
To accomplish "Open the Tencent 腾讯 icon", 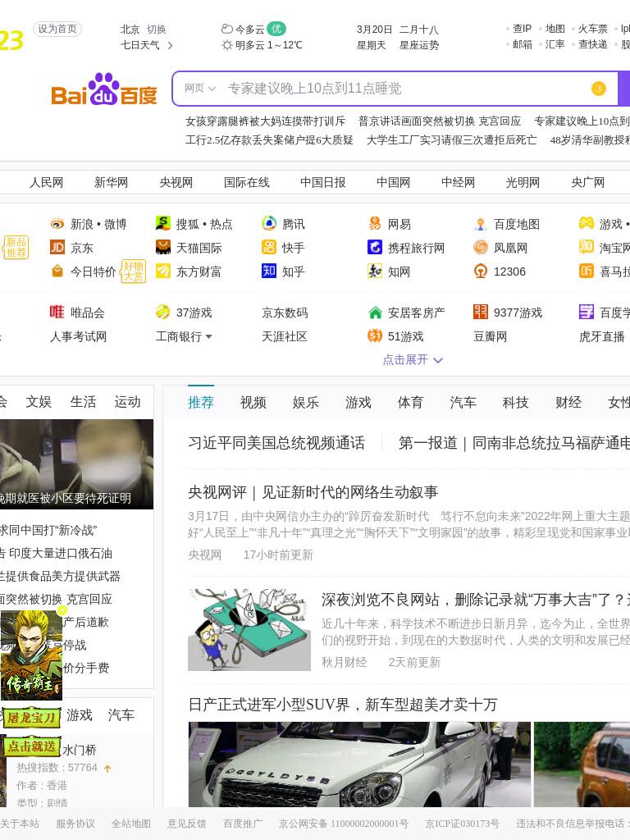I will point(269,223).
